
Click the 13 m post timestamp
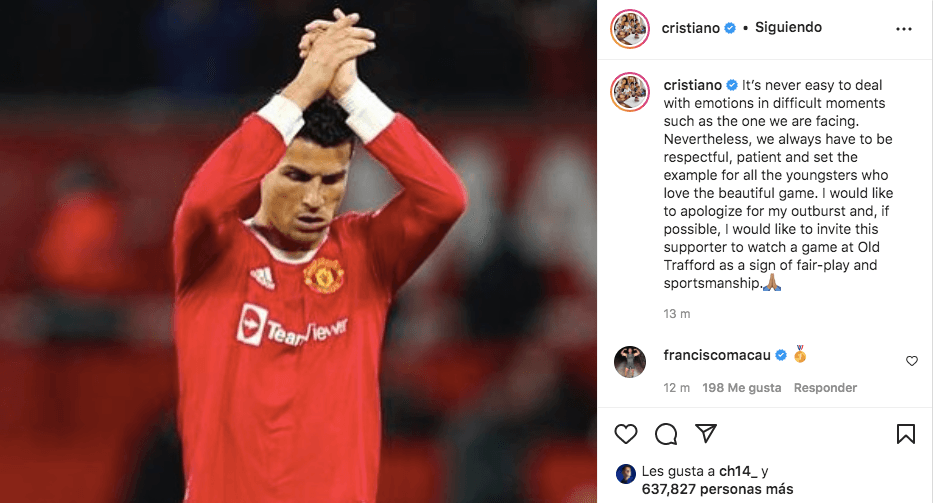677,314
